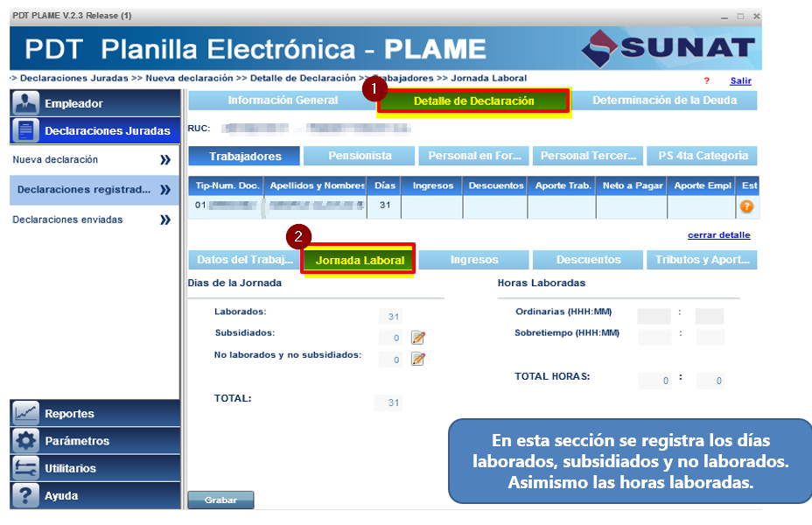
Task: Click the red help question mark near Salir
Action: coord(707,81)
